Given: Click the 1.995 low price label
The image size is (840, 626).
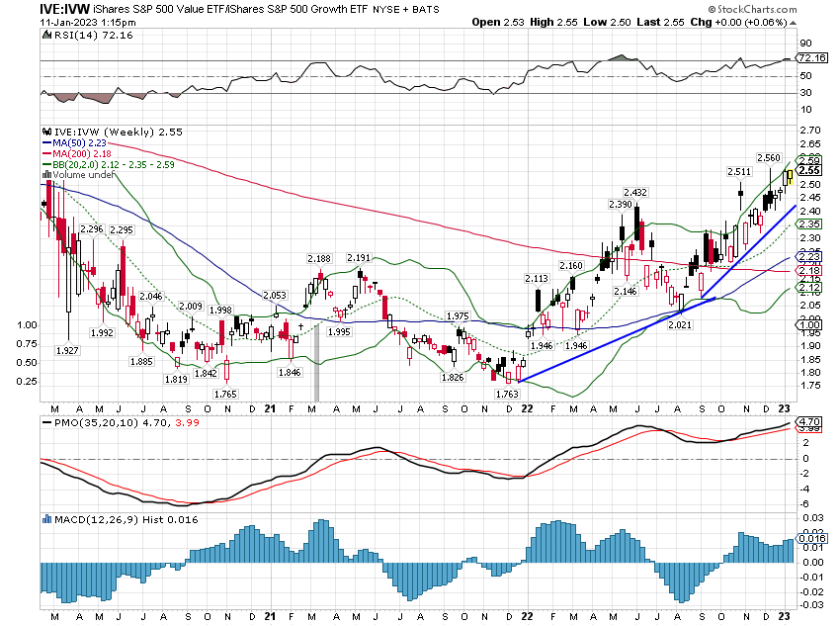Looking at the screenshot, I should point(340,331).
